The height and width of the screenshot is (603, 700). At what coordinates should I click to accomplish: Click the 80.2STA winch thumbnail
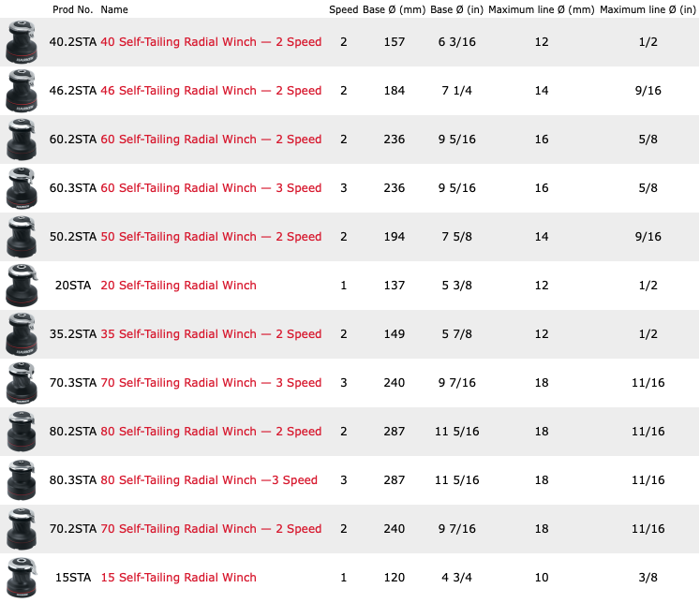pyautogui.click(x=21, y=433)
